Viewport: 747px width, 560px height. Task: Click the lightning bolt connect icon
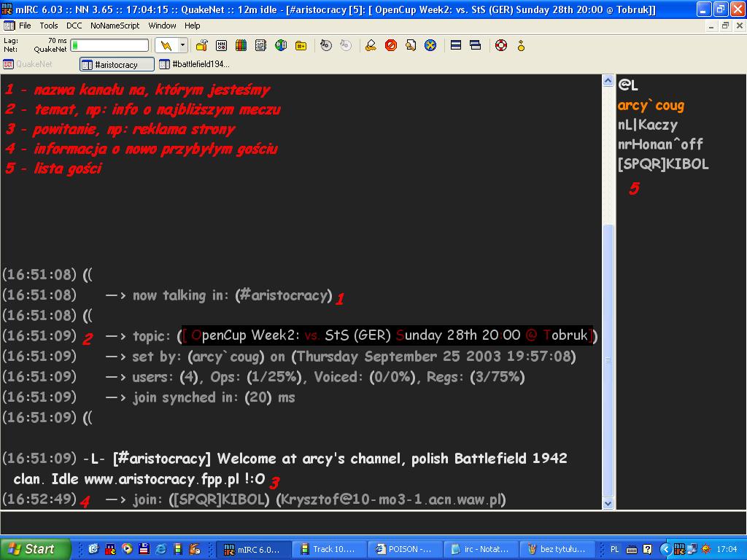coord(166,45)
